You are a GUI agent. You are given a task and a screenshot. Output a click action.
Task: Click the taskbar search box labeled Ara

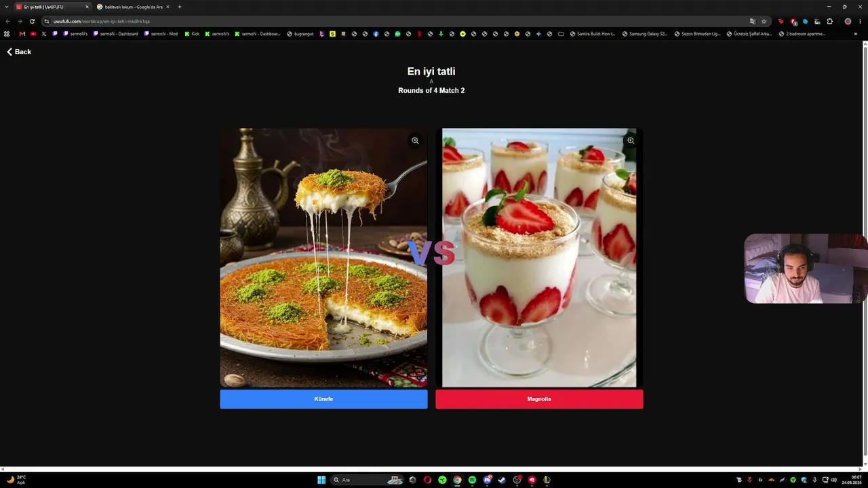[368, 480]
